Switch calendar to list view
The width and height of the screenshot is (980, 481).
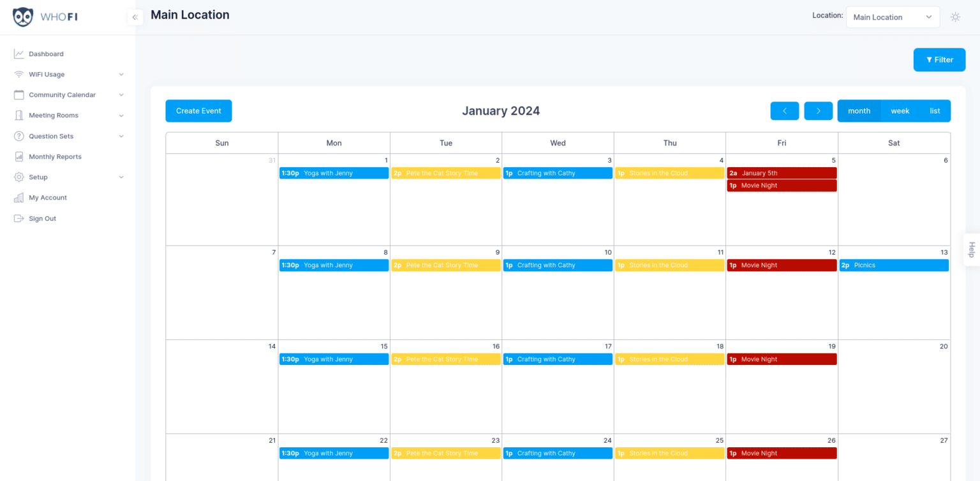click(935, 111)
